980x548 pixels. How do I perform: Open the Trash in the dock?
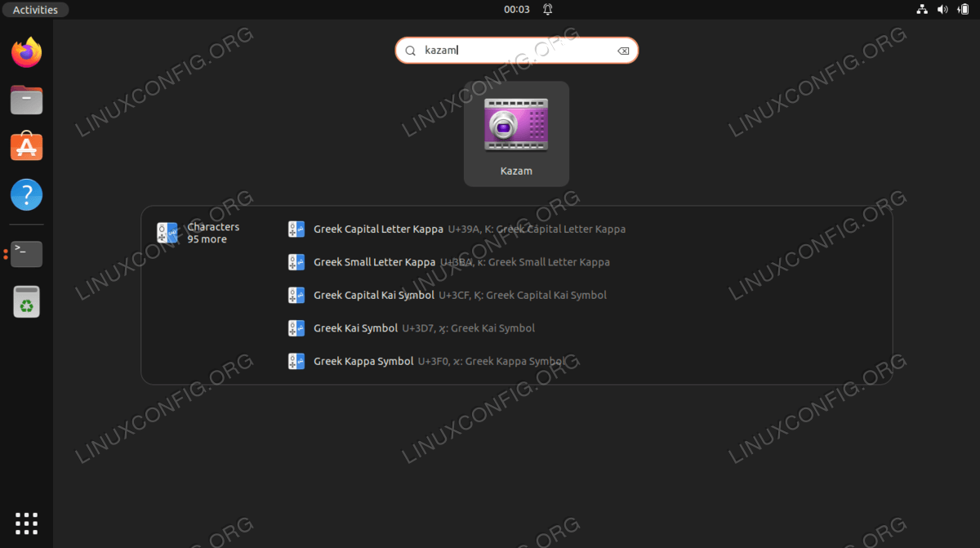pyautogui.click(x=27, y=301)
